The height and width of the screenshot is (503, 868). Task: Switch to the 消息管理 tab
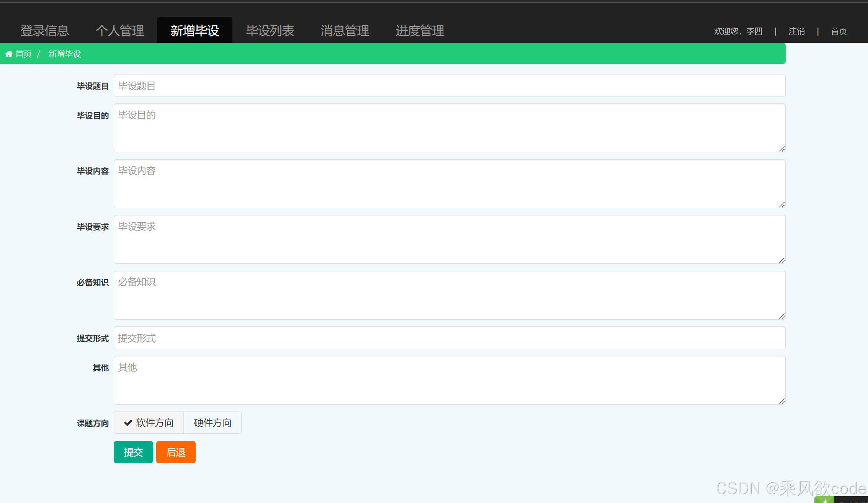345,31
